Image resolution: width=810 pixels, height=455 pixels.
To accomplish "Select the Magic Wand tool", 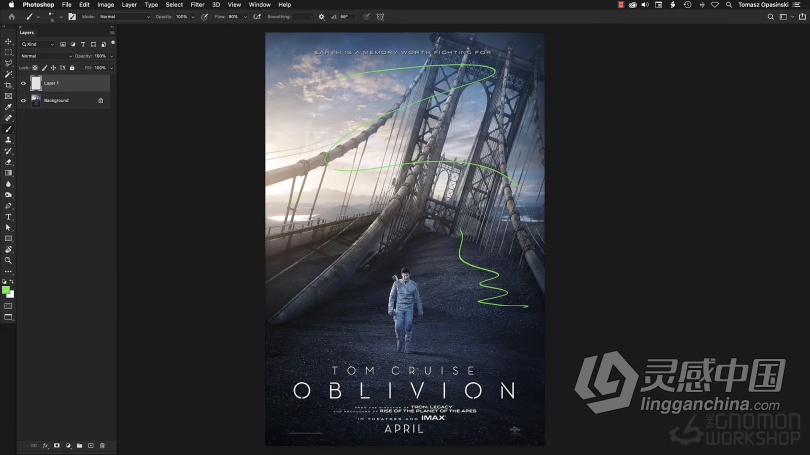I will coord(8,74).
